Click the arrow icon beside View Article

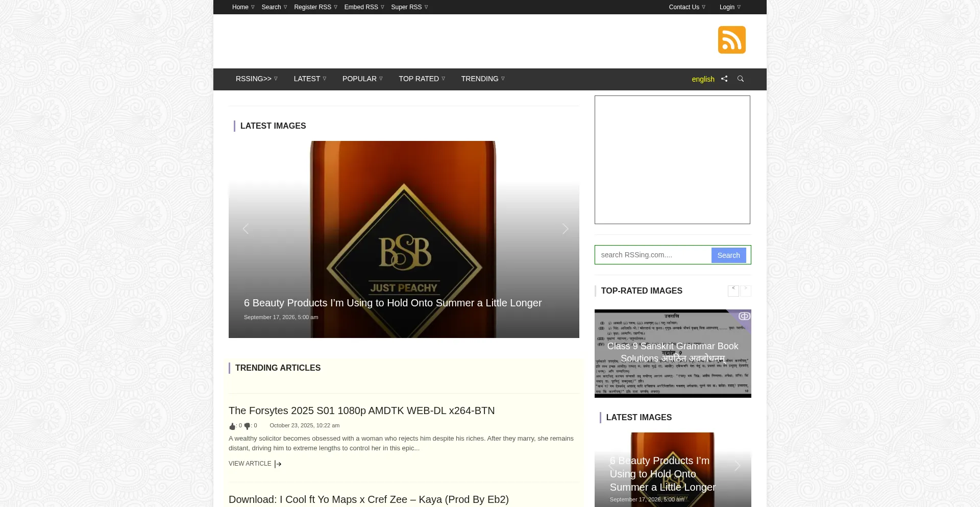(278, 464)
